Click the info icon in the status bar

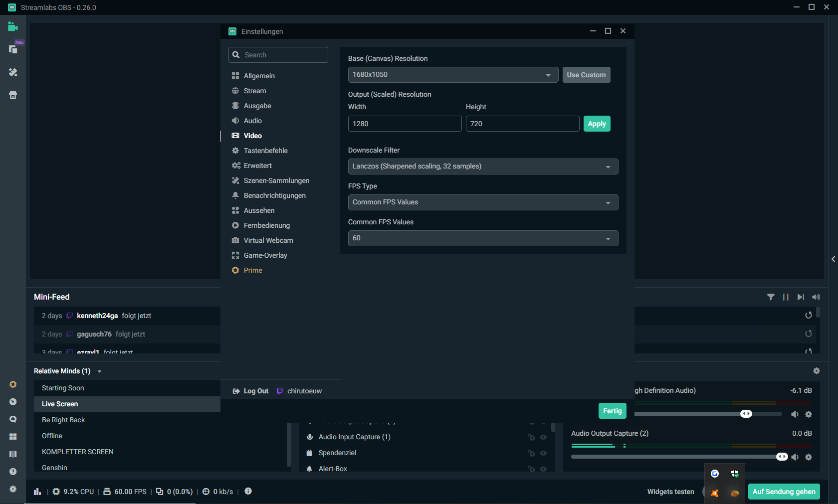point(248,491)
